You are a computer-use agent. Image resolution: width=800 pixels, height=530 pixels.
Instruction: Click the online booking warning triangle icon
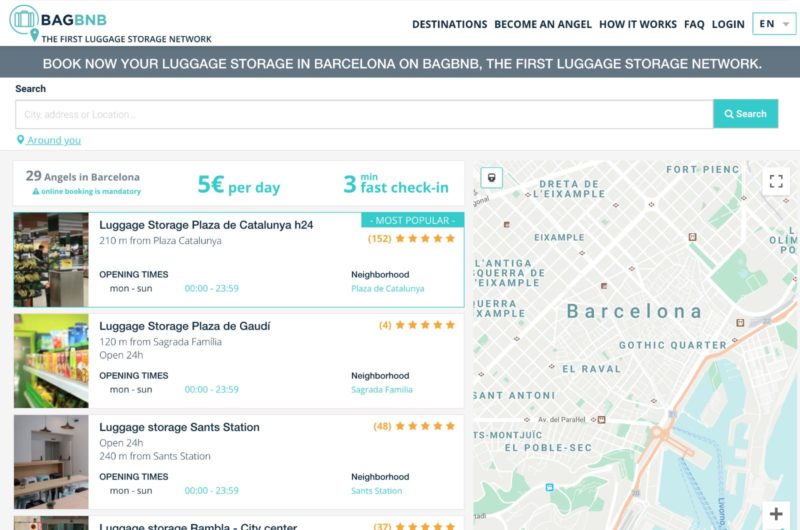pos(36,192)
